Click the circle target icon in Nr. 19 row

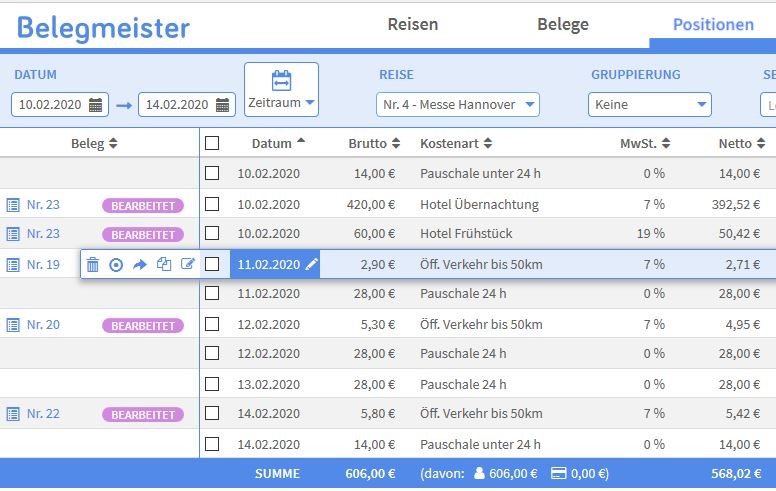click(x=116, y=265)
